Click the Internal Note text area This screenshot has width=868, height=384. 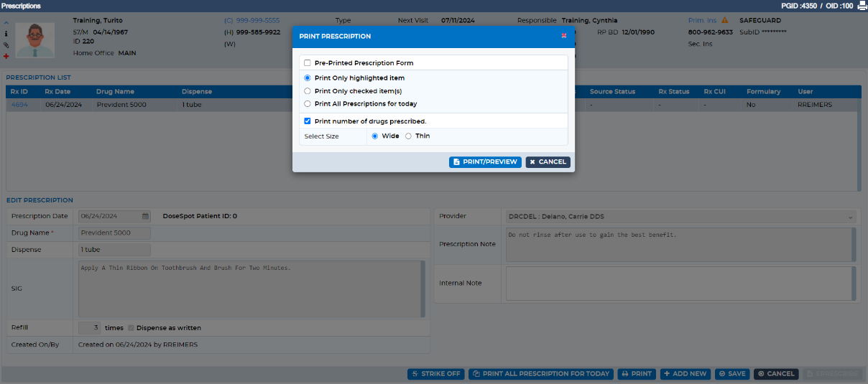pos(678,284)
